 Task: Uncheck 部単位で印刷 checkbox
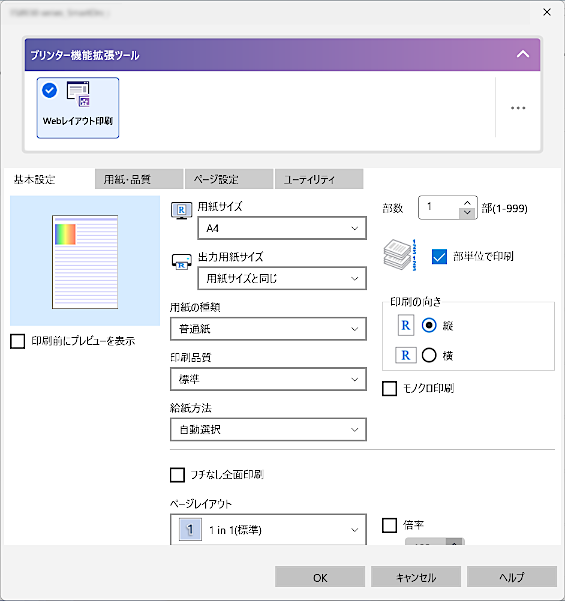coord(439,256)
